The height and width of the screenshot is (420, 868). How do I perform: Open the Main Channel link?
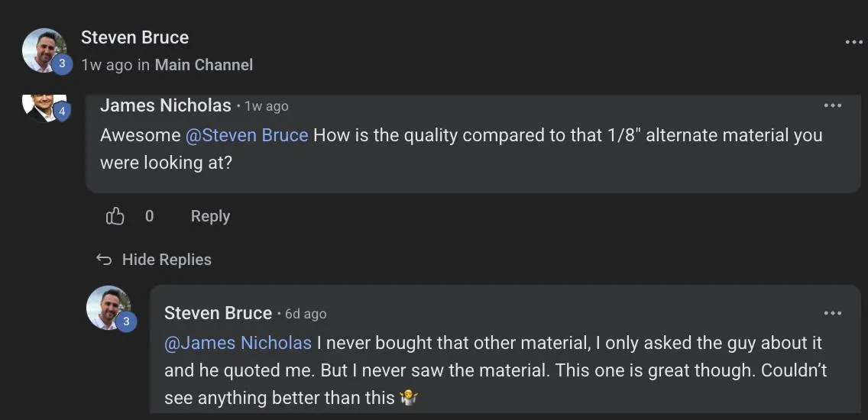[x=204, y=65]
